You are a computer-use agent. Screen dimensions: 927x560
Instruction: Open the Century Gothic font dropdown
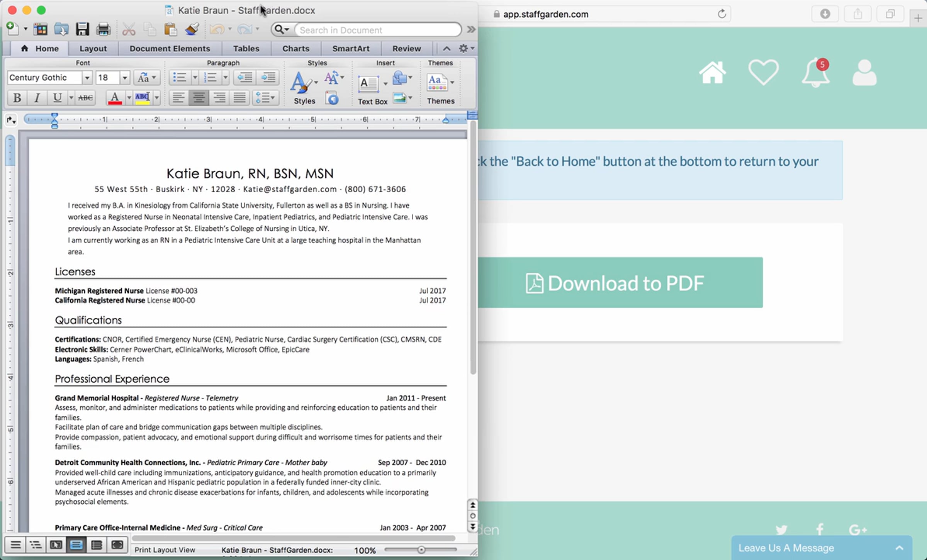[87, 78]
